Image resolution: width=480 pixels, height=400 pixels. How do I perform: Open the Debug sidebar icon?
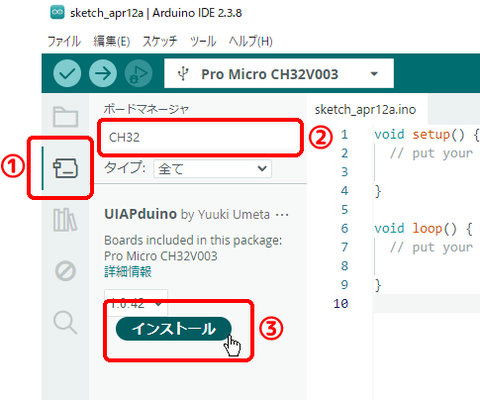(65, 271)
